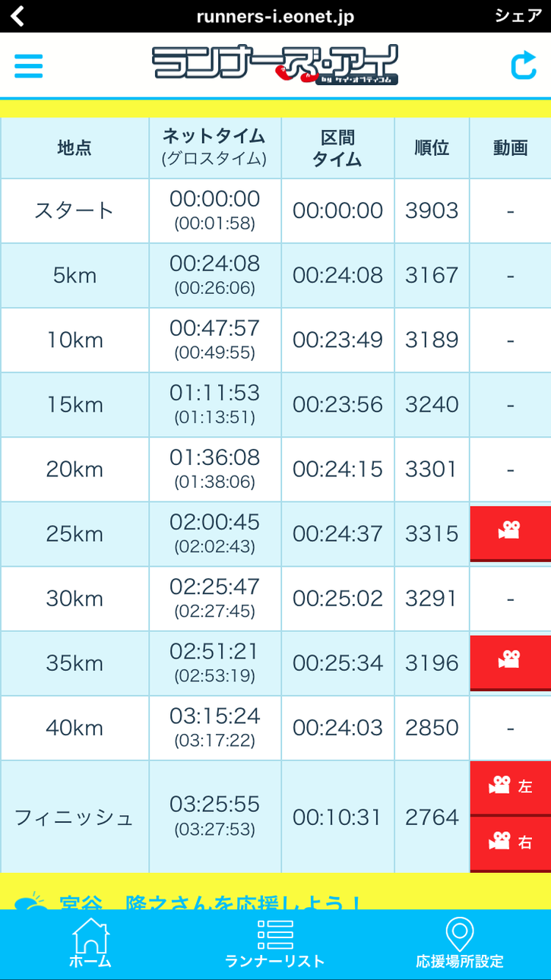551x980 pixels.
Task: Tap the blue refresh arrow icon
Action: tap(524, 65)
